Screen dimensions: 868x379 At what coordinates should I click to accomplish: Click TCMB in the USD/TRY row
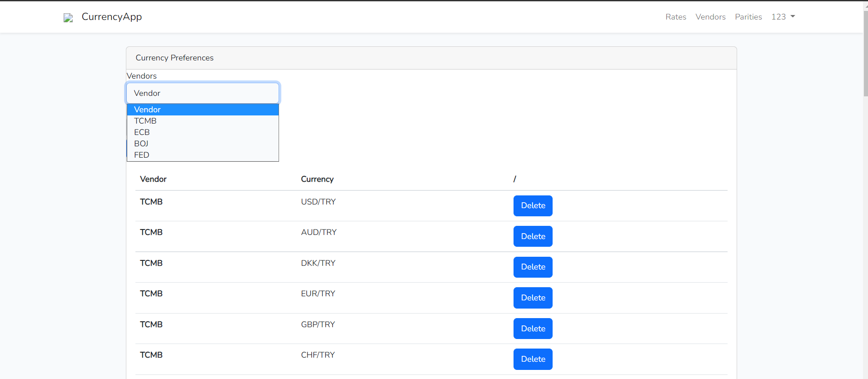[151, 202]
